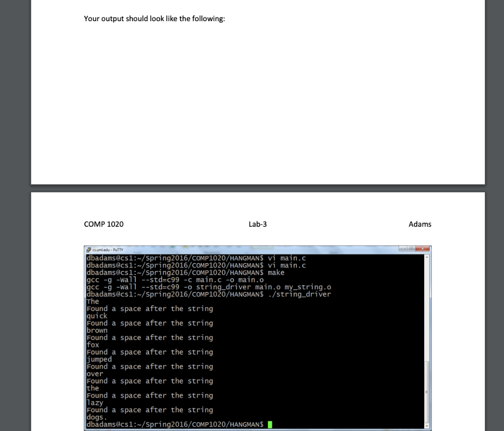Click the green block cursor in the terminal

[269, 424]
